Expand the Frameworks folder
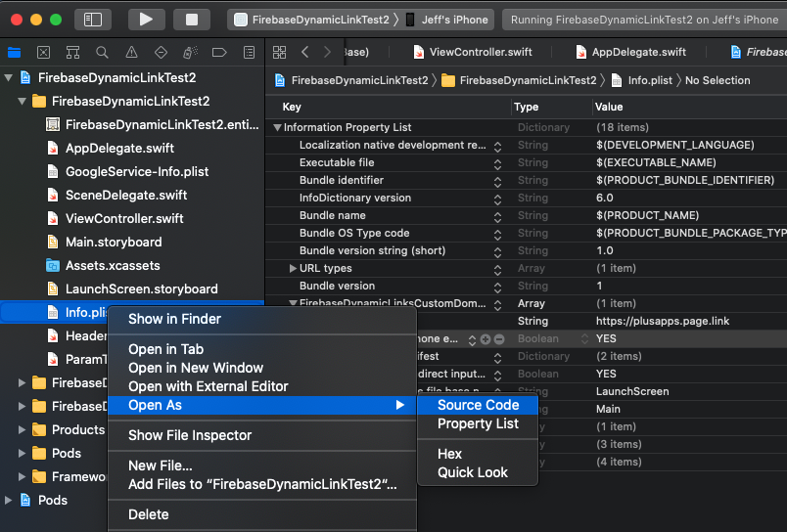Screen dimensions: 787x532 point(23,476)
